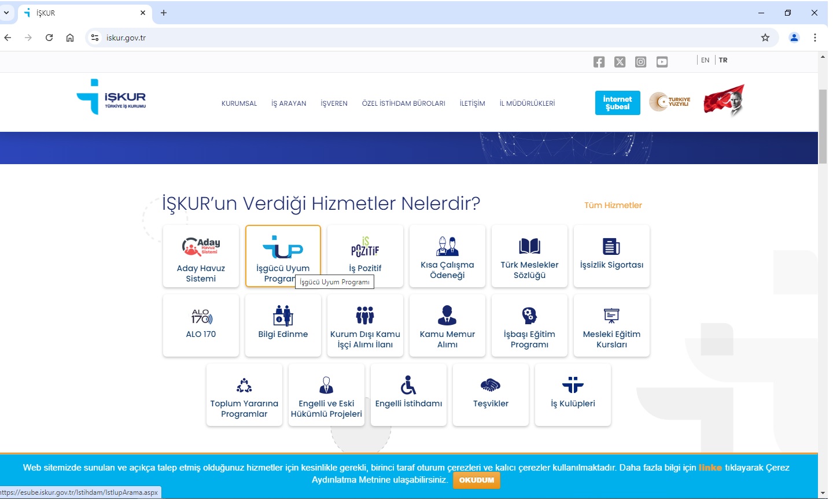The image size is (833, 504).
Task: Visit İŞKUR's YouTube channel
Action: click(662, 62)
